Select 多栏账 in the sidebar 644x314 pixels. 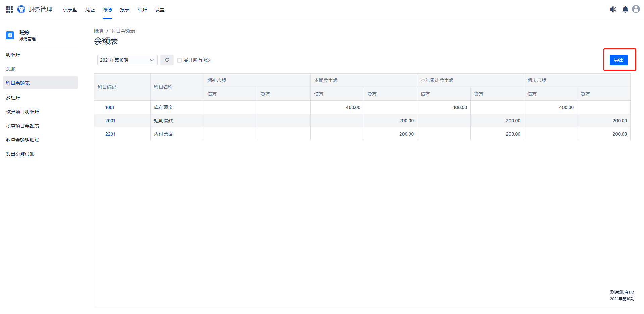pos(13,98)
